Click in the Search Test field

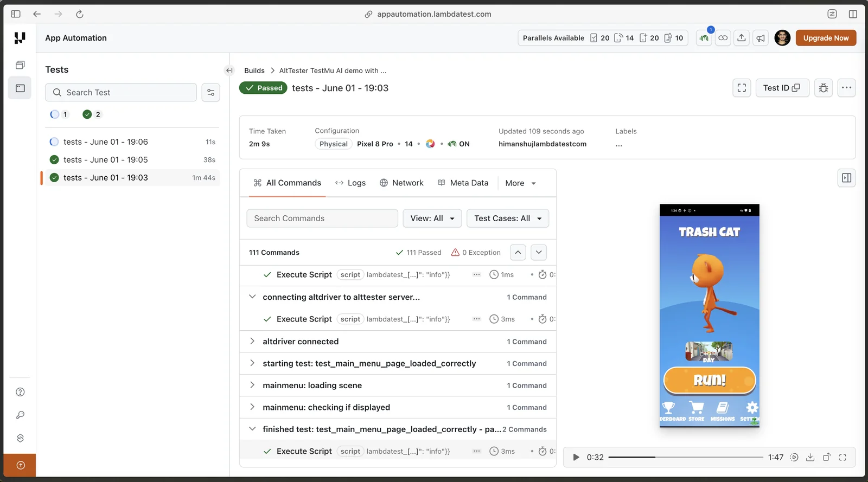pos(121,92)
